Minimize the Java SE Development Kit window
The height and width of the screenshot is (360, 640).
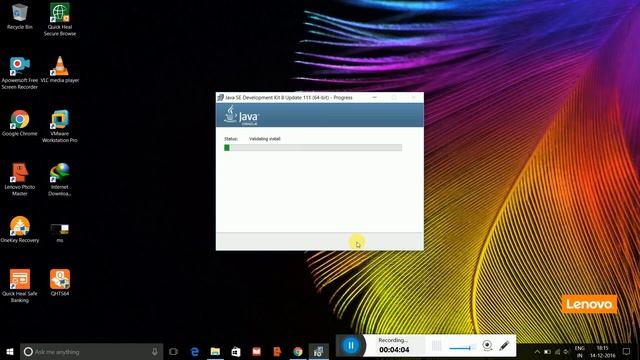(x=374, y=98)
